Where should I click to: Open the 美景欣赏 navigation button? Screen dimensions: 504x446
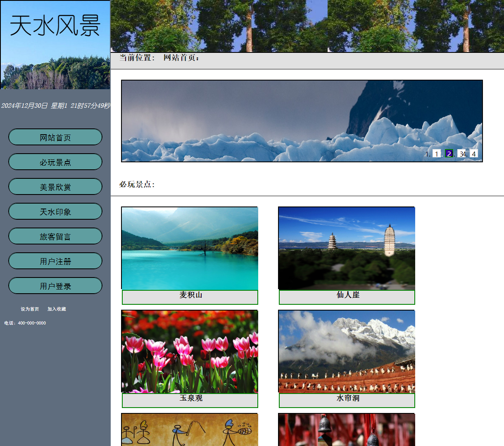tap(55, 186)
